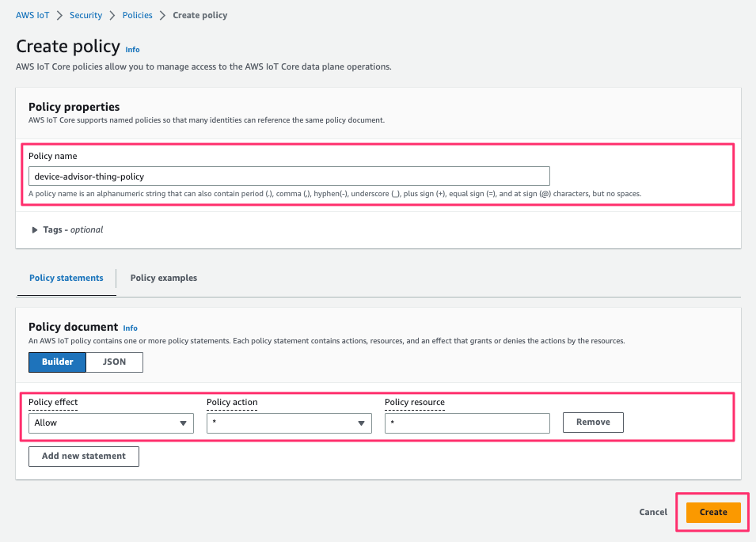
Task: Cancel creating the policy
Action: 652,512
